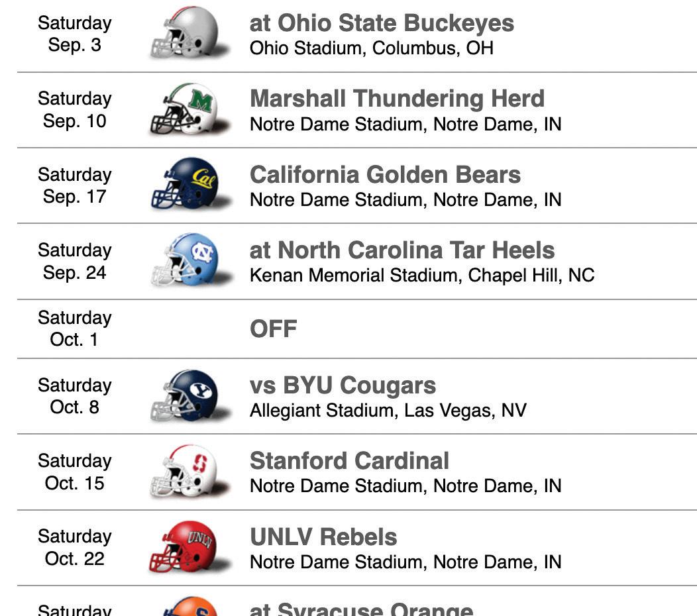Open 'at North Carolina Tar Heels' title
This screenshot has height=616, width=697.
click(x=402, y=250)
